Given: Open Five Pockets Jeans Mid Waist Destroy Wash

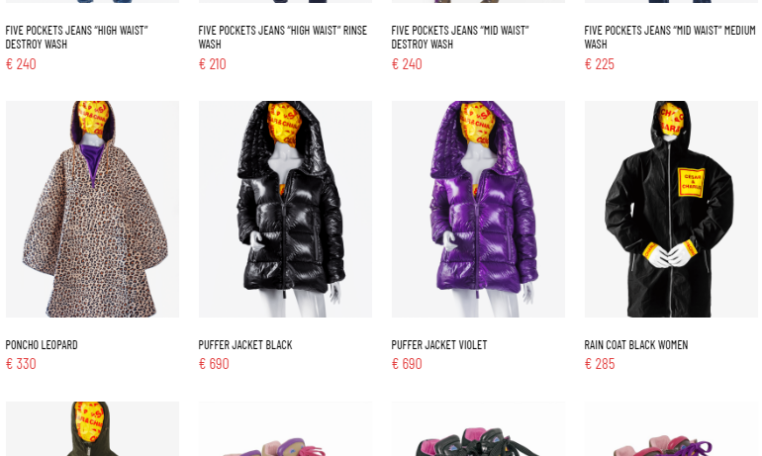Looking at the screenshot, I should [x=460, y=37].
